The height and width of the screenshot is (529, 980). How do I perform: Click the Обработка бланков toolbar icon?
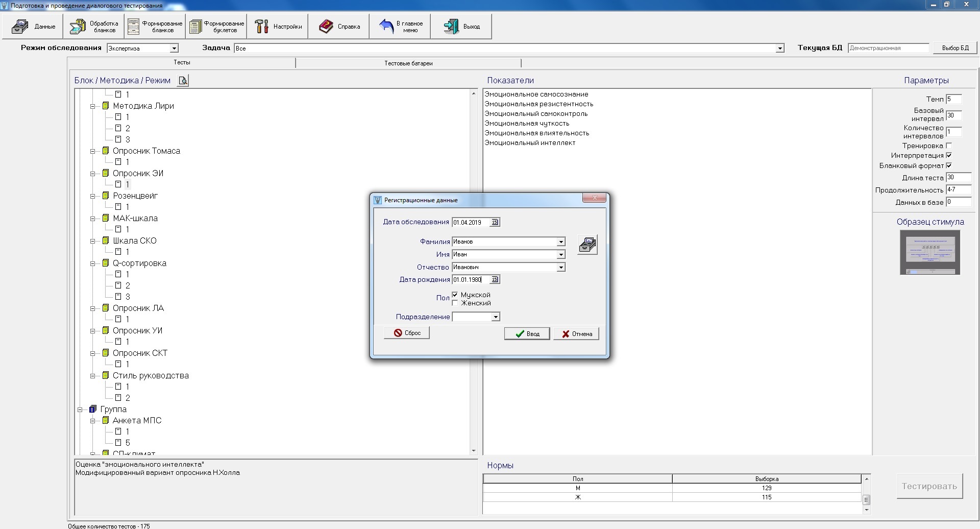pos(78,27)
